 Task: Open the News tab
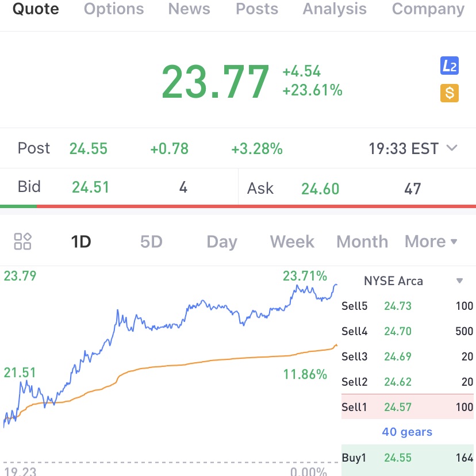pyautogui.click(x=190, y=9)
